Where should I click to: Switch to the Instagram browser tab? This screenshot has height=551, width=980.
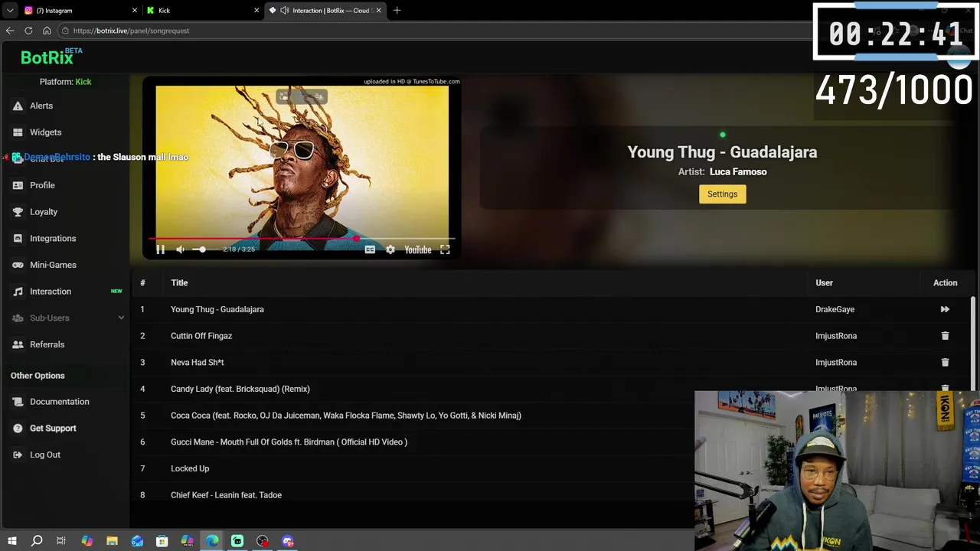tap(77, 11)
